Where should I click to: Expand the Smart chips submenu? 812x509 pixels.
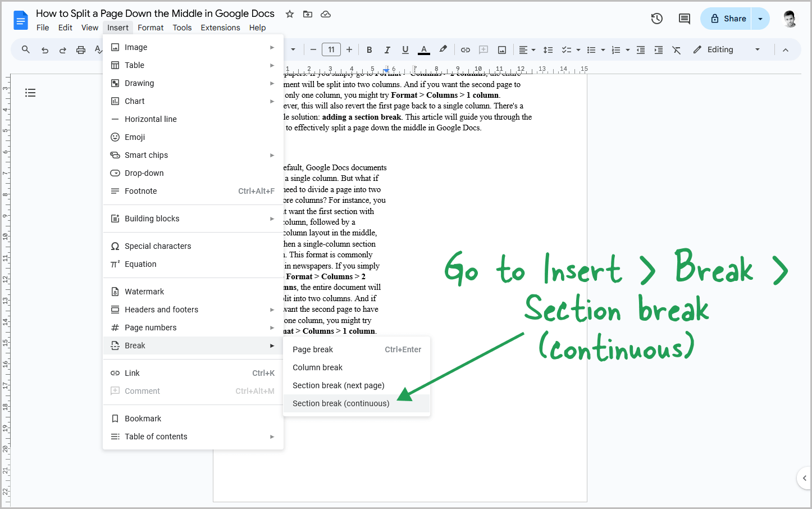(193, 155)
